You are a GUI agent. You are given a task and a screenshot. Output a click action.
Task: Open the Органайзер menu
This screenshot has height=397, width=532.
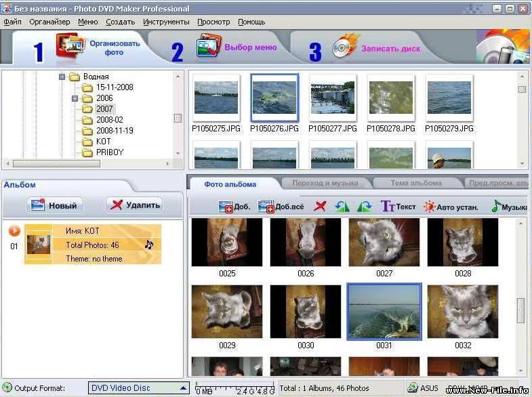point(49,22)
